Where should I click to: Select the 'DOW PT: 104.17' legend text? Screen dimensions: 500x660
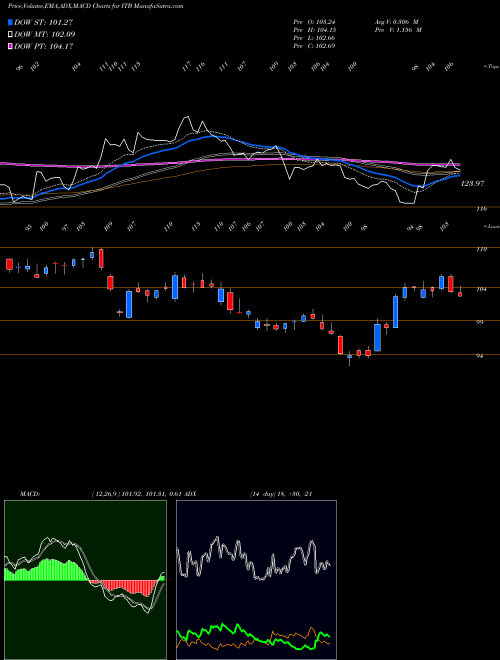(x=44, y=47)
